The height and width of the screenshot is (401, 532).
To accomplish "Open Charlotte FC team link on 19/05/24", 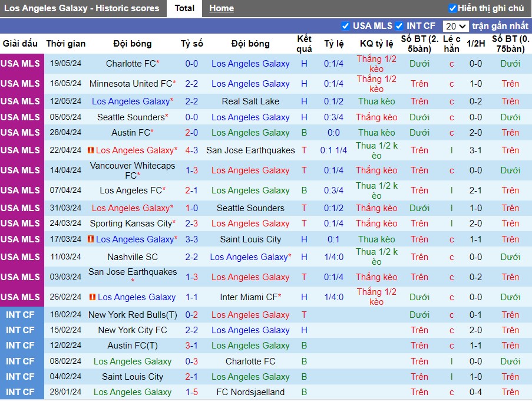I will click(131, 64).
